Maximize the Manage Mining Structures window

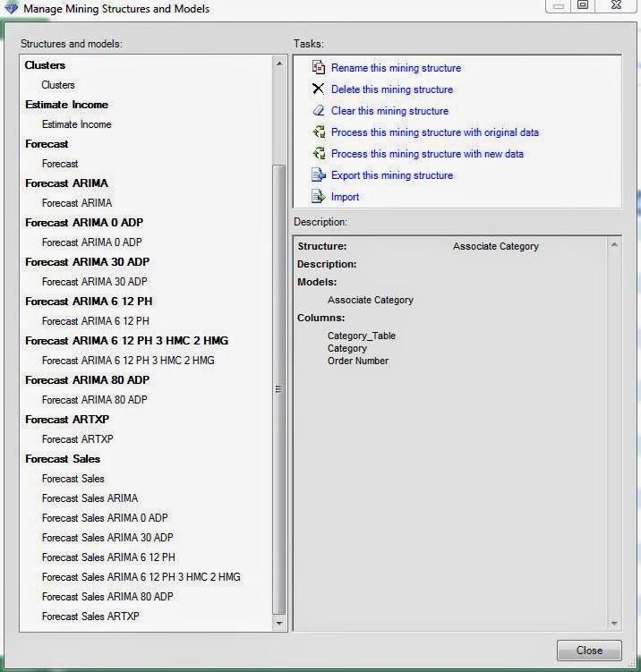point(583,5)
